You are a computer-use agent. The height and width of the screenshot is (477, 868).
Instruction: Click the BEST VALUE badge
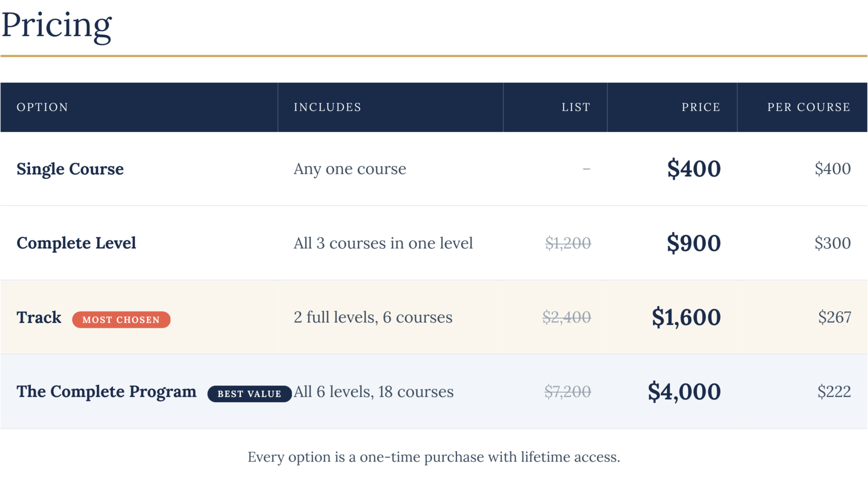click(x=249, y=394)
